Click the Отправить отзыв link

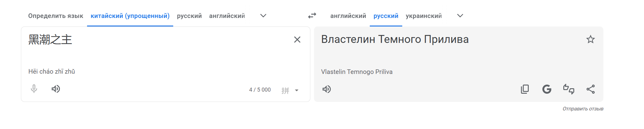[x=583, y=109]
